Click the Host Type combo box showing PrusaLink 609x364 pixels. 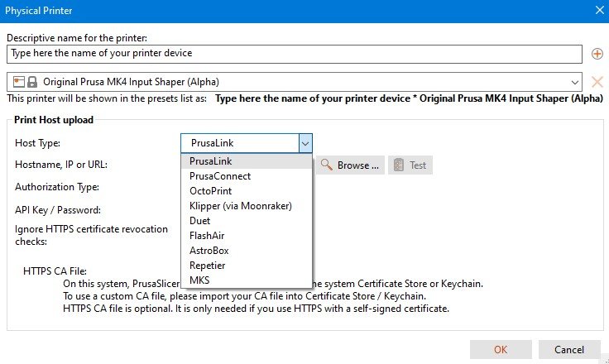coord(247,143)
